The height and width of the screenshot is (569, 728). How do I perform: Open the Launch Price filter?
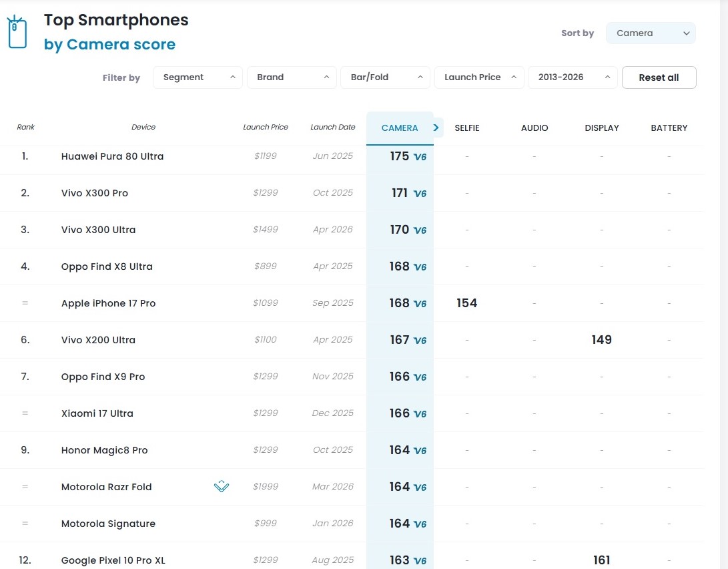[x=479, y=77]
